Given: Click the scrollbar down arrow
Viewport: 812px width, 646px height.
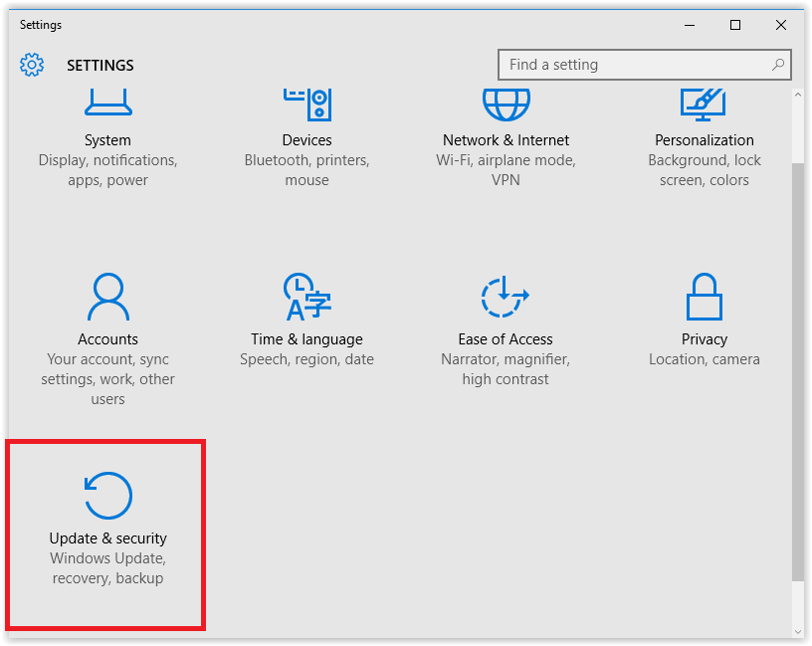Looking at the screenshot, I should [797, 631].
